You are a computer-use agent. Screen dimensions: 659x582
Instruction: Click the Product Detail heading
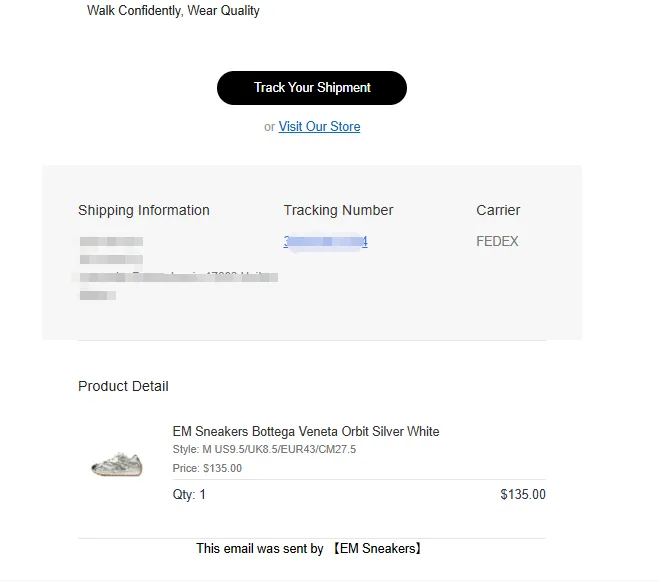123,386
